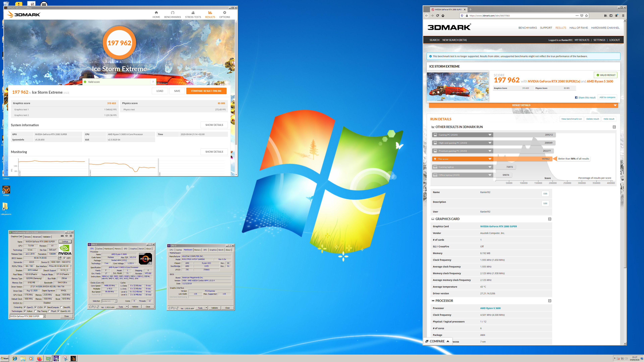Click the tracking protection shield icon
Screen dimensions: 644x362
(462, 15)
